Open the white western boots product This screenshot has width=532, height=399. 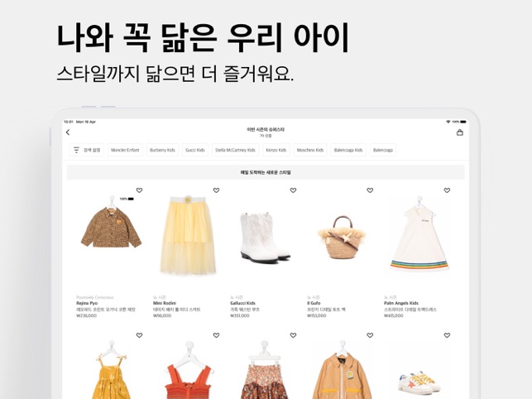tap(265, 237)
